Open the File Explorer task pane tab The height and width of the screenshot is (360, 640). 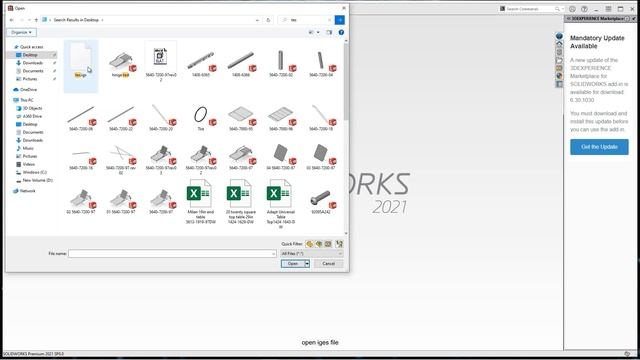[x=559, y=60]
